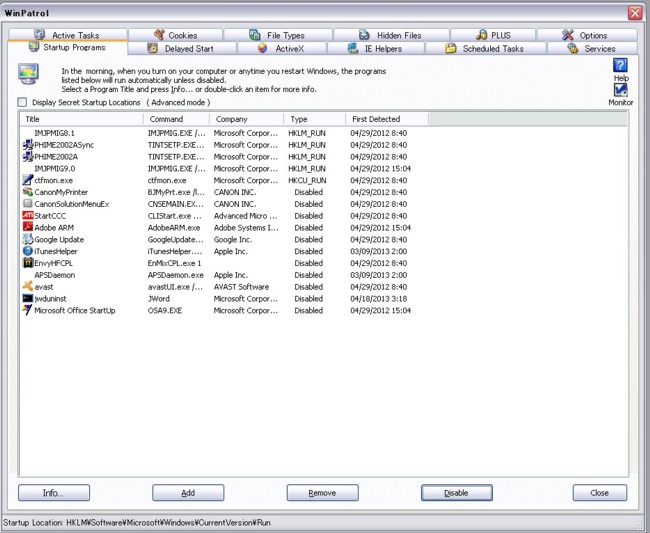Click the EnvyHFCPL row icon
Screen dimensions: 650x533
point(27,263)
